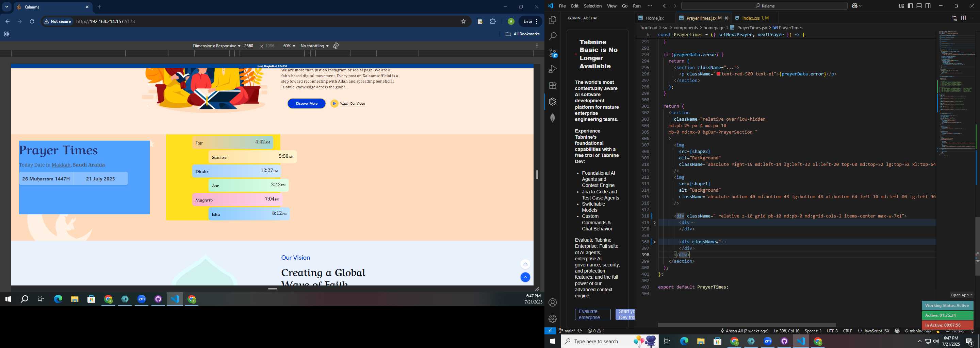Toggle the primary side bar in VS Code

(910, 6)
